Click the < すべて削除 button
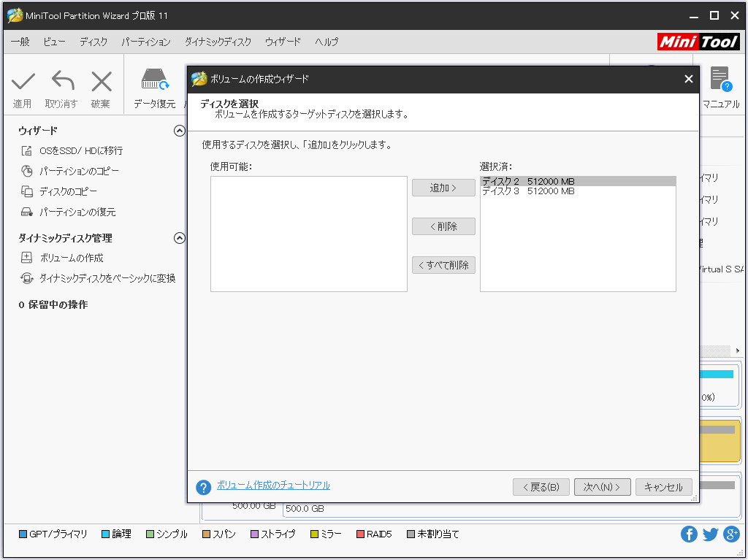This screenshot has height=560, width=748. pos(443,265)
